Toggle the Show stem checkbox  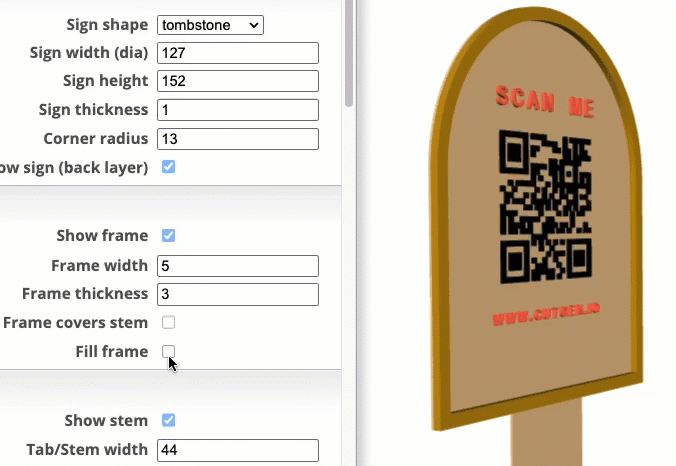pyautogui.click(x=169, y=420)
